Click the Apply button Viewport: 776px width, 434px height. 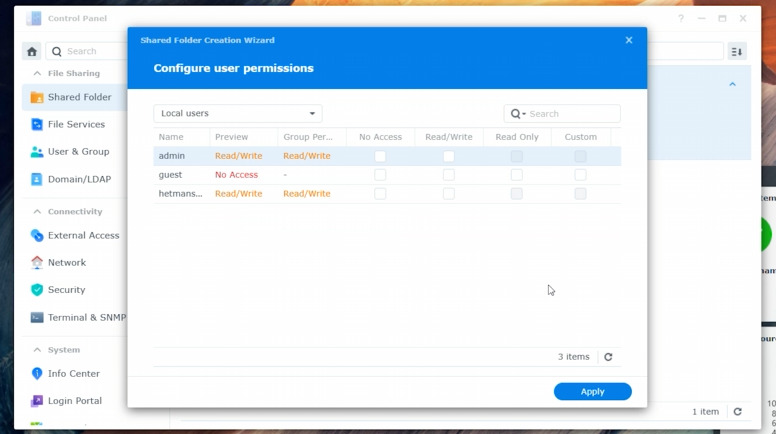pos(592,391)
